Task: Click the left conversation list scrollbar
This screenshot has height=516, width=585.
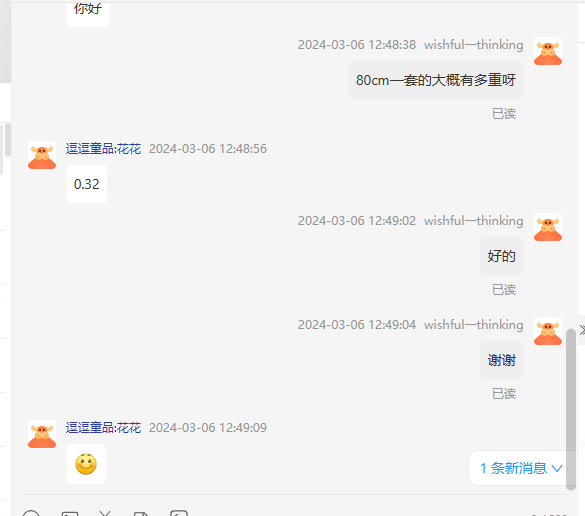Action: 7,140
